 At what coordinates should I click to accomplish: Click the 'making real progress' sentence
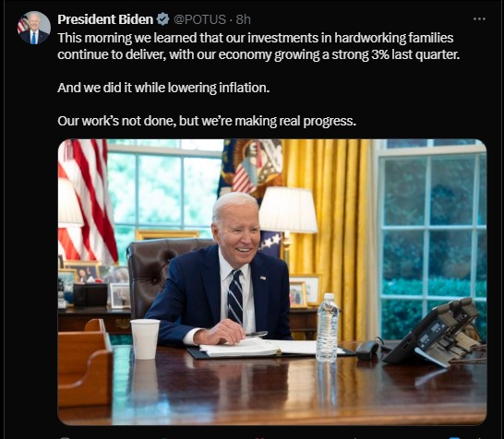click(207, 121)
